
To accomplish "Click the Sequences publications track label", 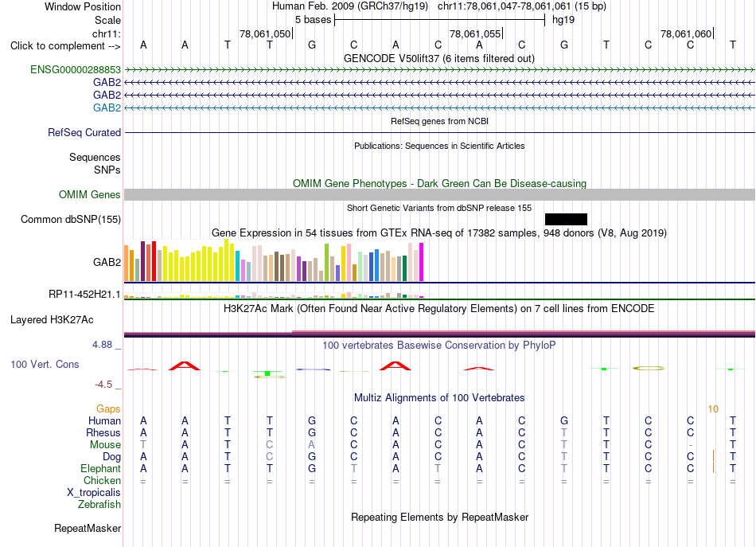I will tap(95, 157).
